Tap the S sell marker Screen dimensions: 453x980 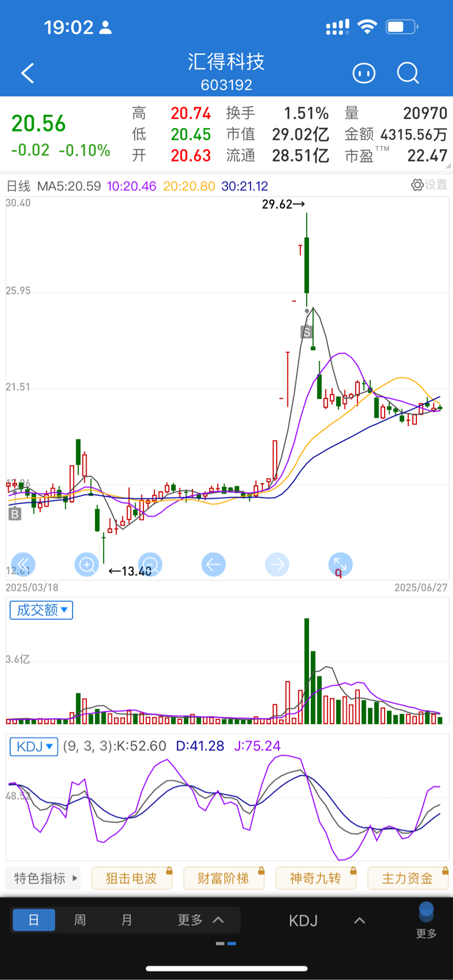pyautogui.click(x=307, y=332)
